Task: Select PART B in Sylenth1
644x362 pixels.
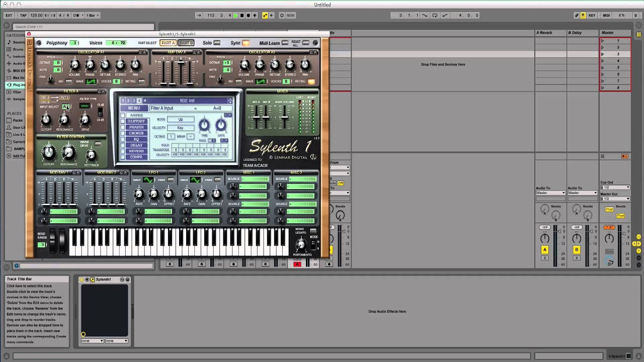Action: (186, 43)
